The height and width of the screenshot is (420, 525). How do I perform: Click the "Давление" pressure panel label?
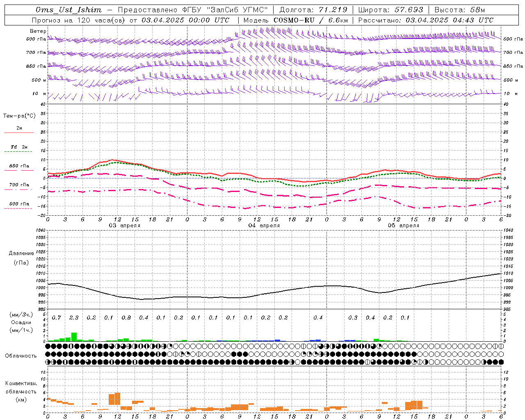pos(21,253)
